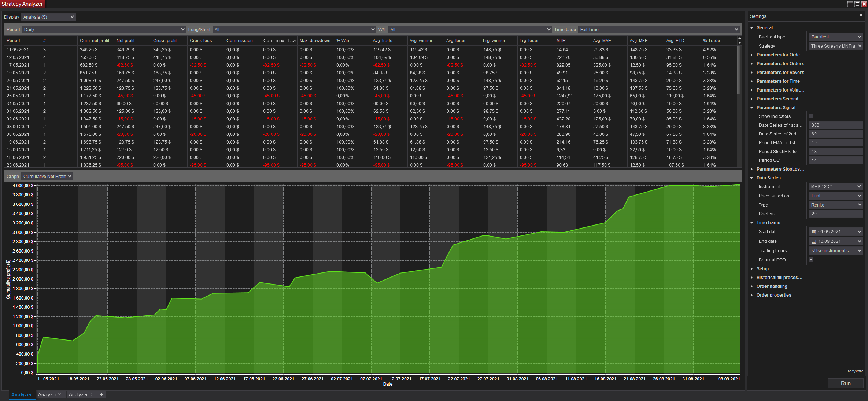Open the Time base Exit Time dropdown

[x=659, y=29]
